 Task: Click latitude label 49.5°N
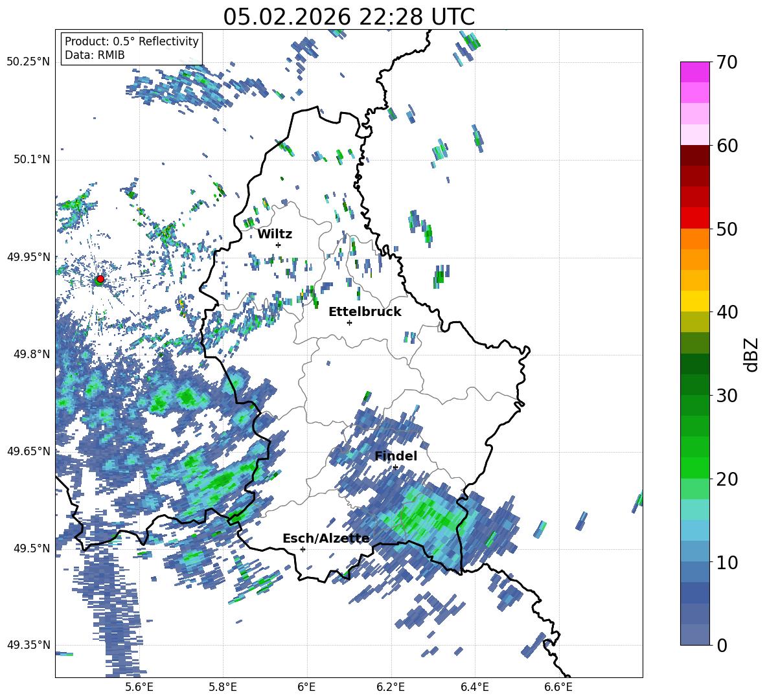point(31,548)
